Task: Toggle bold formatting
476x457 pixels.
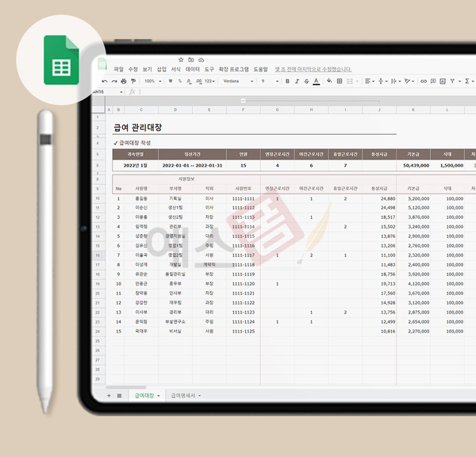Action: pyautogui.click(x=287, y=81)
